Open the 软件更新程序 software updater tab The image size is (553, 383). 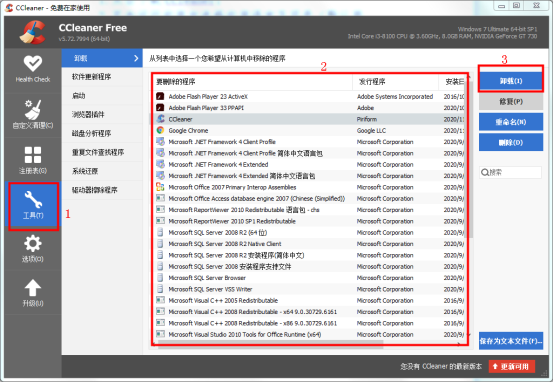[x=102, y=77]
